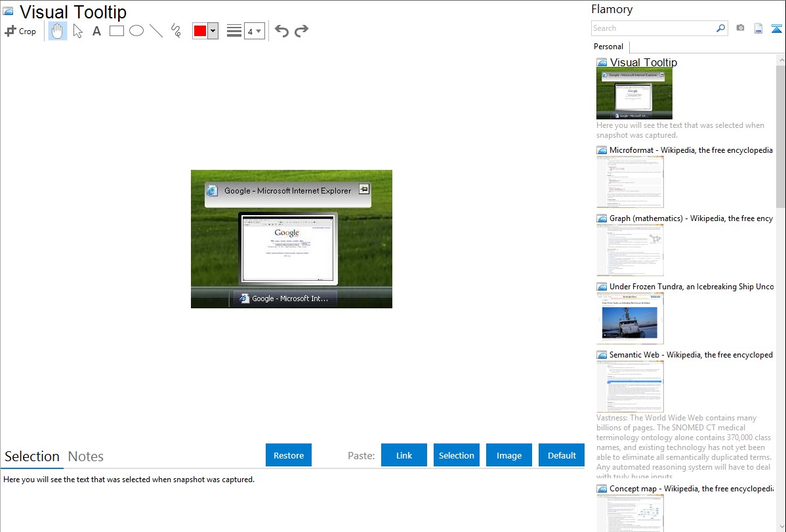Select the Concept map - Wikipedia title

pos(692,488)
